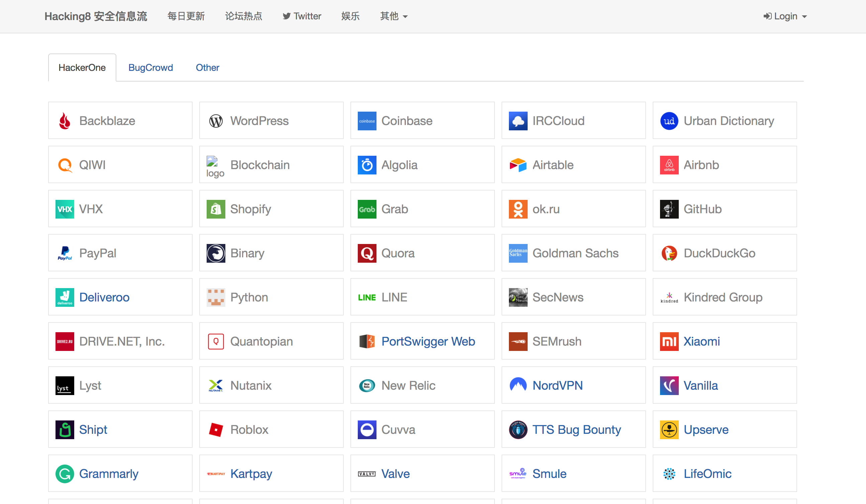Click the Shopify bag icon
The image size is (866, 504).
point(216,209)
